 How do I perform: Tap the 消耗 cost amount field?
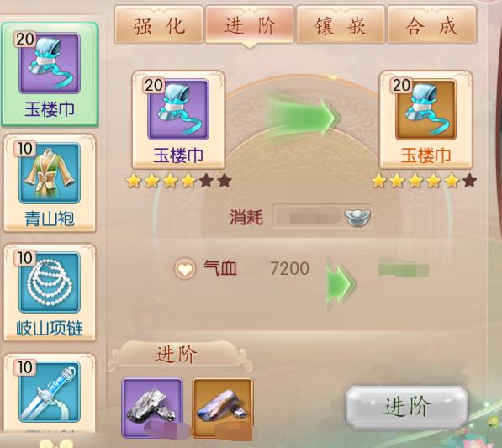322,217
